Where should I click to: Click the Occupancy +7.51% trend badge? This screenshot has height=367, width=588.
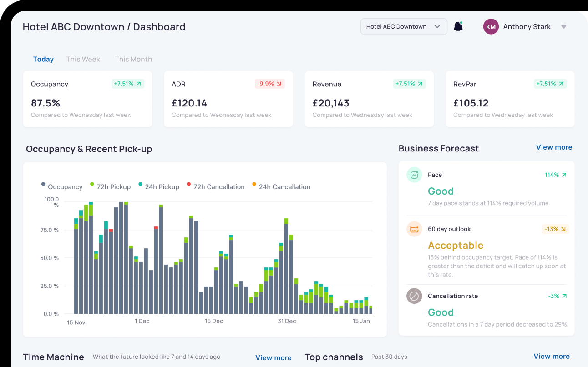128,84
